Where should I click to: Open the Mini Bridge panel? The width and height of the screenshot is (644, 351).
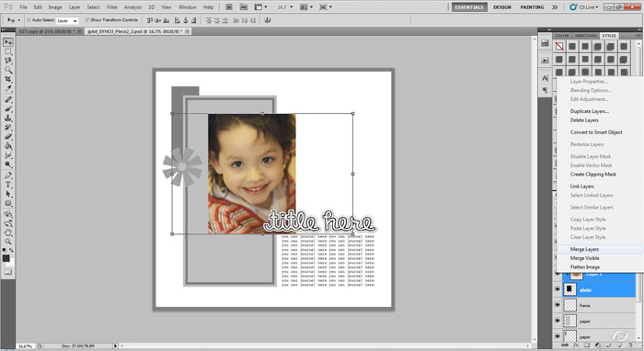coord(244,7)
